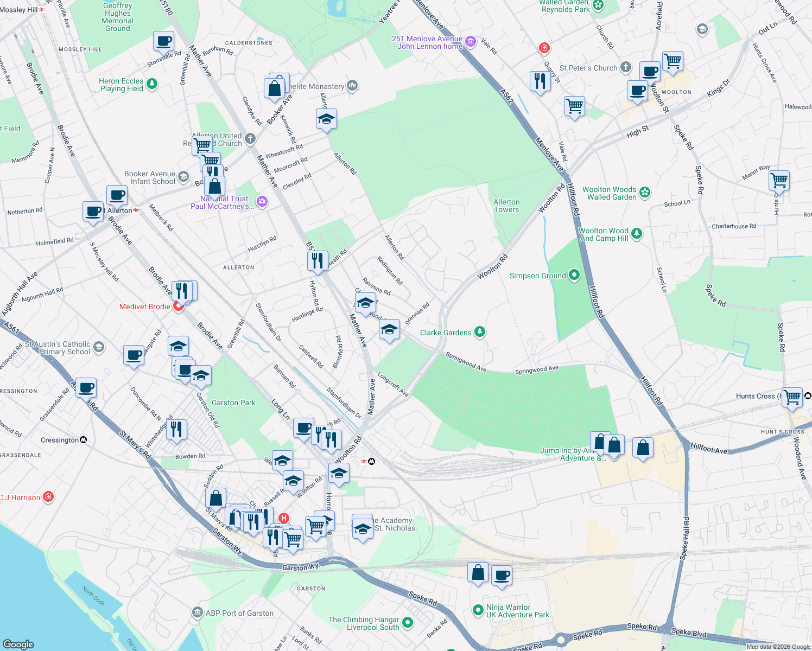The image size is (812, 651).
Task: Click the National Trust Paul McCartney's pin
Action: tap(262, 202)
